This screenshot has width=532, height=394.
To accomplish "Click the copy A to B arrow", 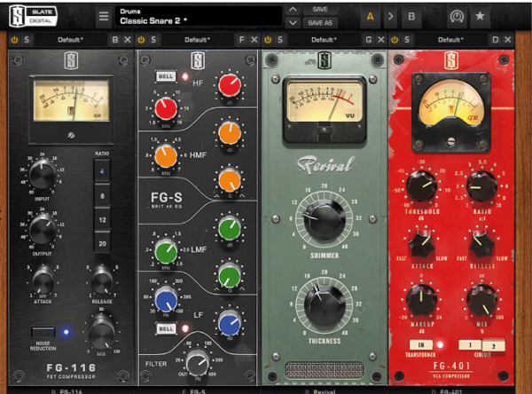I will (390, 16).
